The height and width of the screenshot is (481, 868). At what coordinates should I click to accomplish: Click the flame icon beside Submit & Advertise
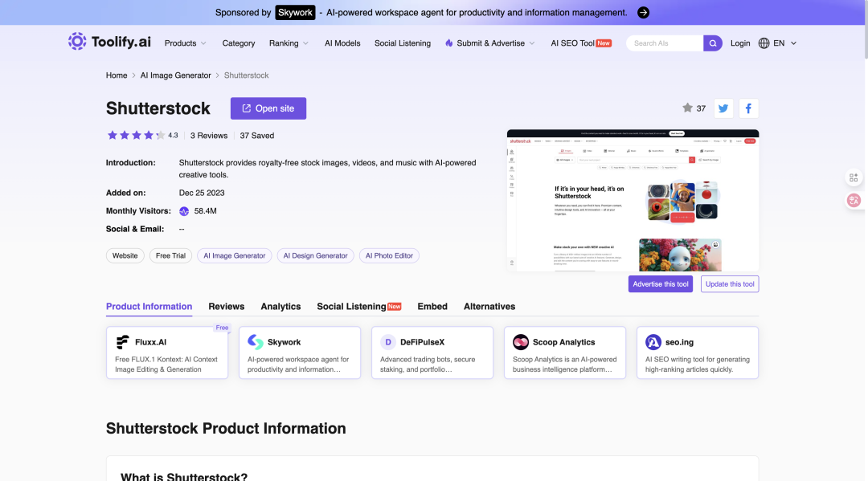[449, 43]
